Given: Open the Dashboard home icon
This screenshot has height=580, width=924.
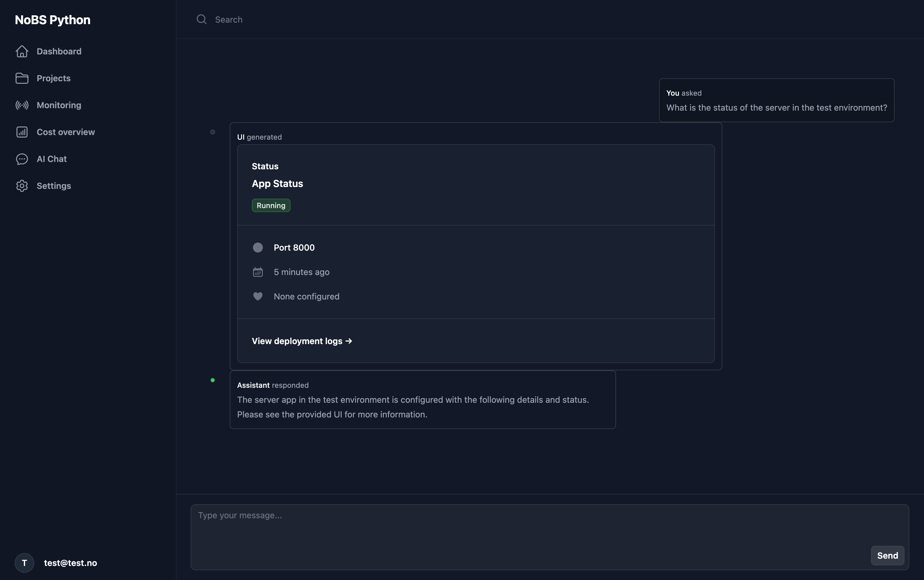Looking at the screenshot, I should 22,51.
